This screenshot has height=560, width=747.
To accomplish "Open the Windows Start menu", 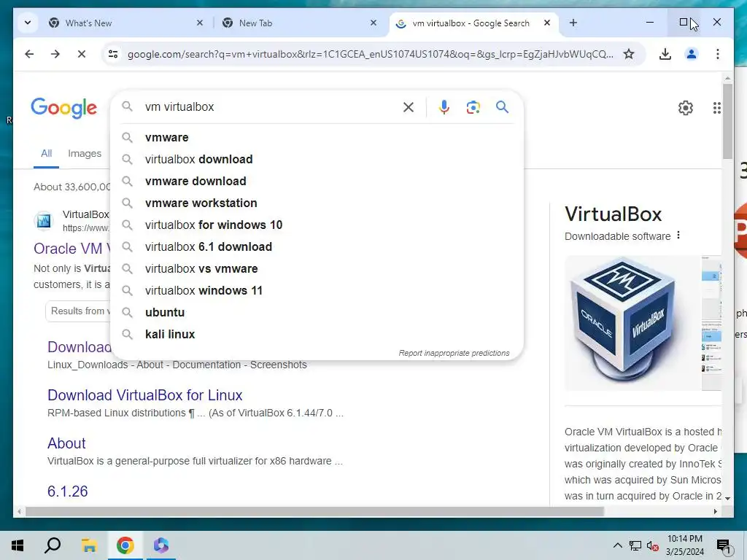I will [x=18, y=545].
